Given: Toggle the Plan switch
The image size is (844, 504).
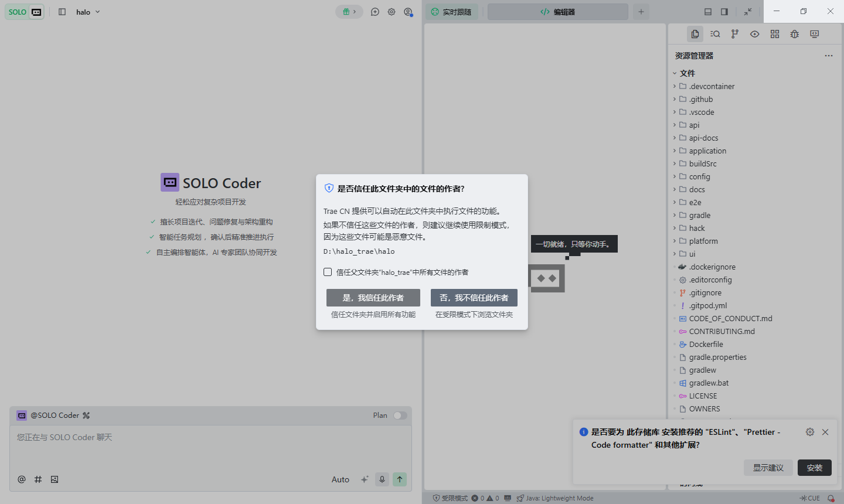Looking at the screenshot, I should (400, 416).
